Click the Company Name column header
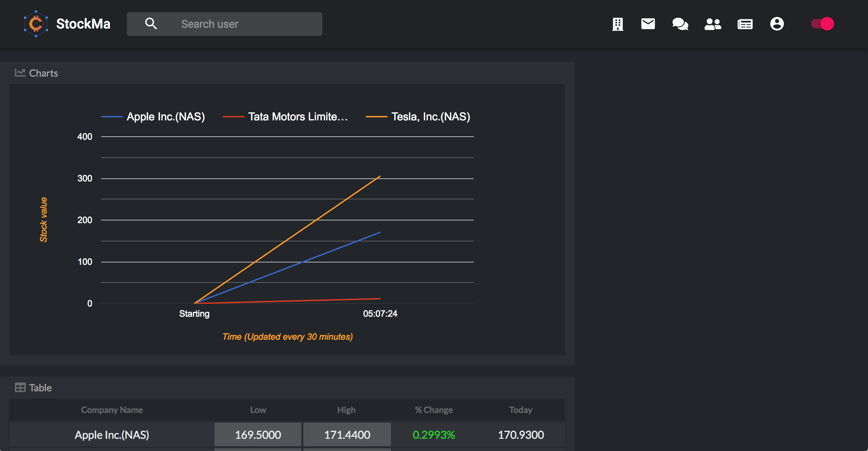 click(112, 410)
